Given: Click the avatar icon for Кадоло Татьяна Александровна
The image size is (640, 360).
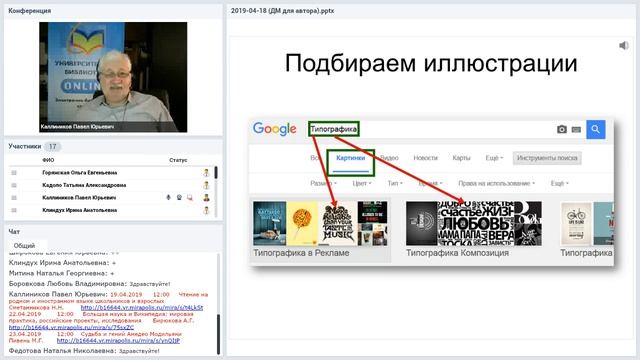Looking at the screenshot, I should click(x=206, y=185).
